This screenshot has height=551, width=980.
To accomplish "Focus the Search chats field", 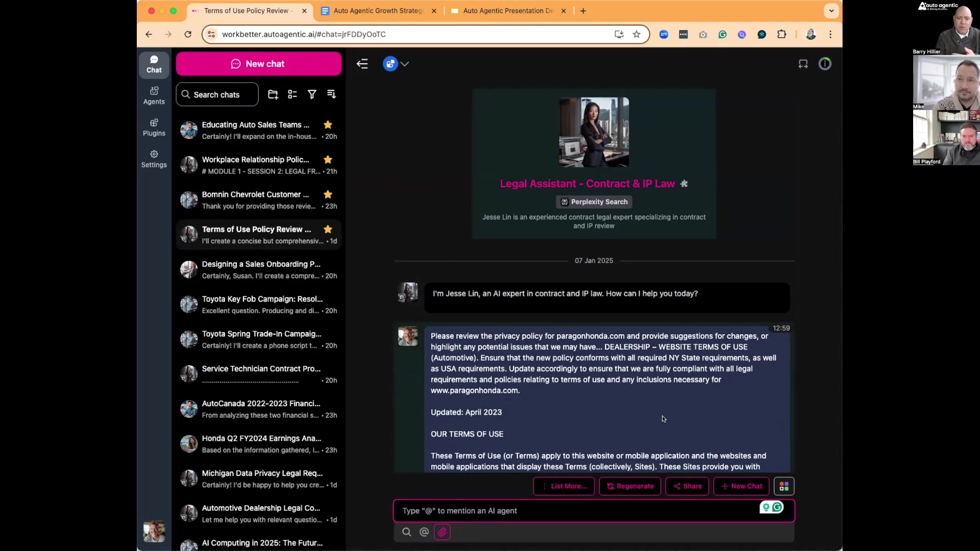I will tap(217, 94).
